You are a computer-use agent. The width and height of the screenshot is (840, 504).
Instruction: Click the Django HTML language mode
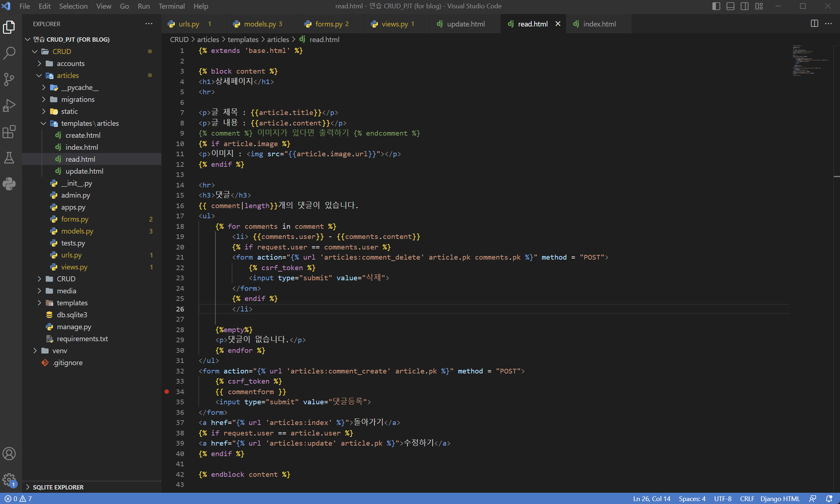click(780, 499)
